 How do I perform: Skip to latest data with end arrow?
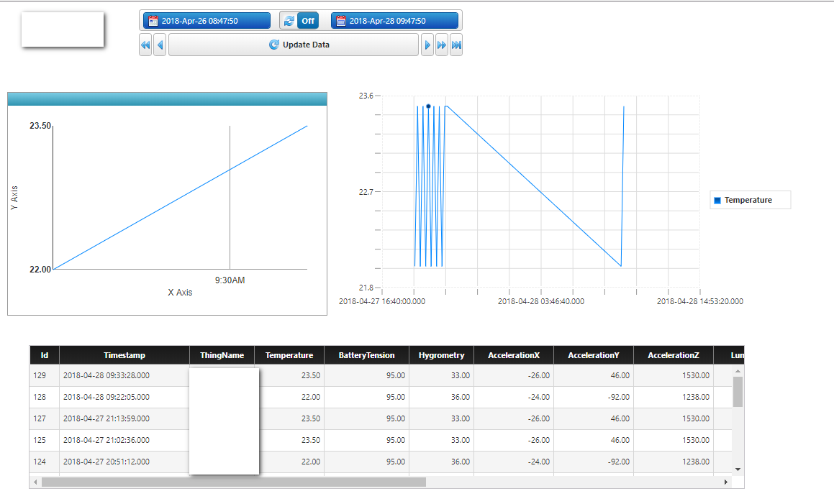pyautogui.click(x=455, y=45)
